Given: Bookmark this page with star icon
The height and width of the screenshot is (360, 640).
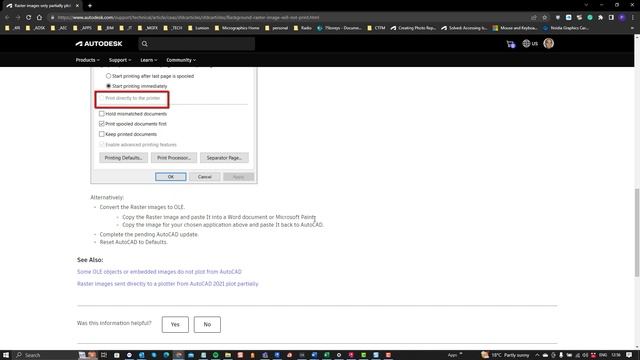Looking at the screenshot, I should (544, 18).
